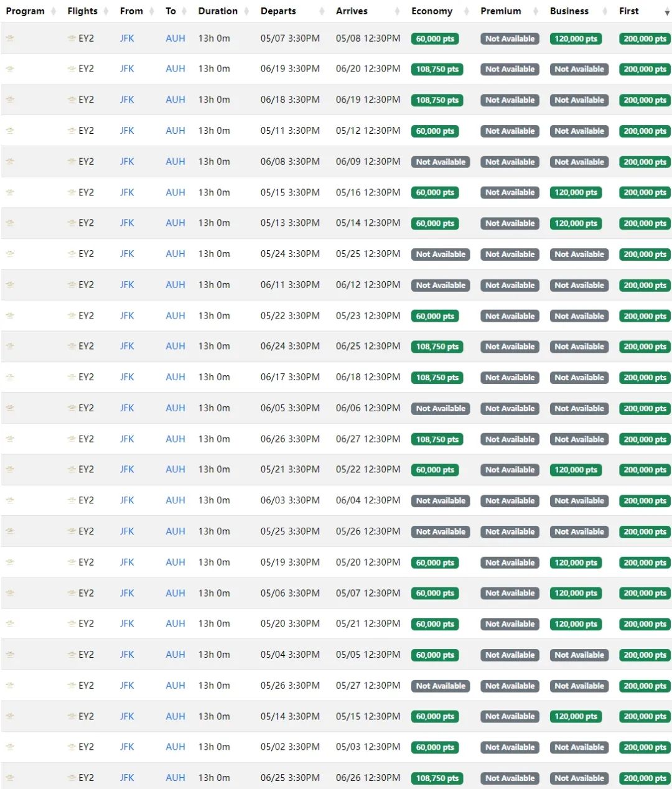Screen dimensions: 672x789
Task: Click Not Available Premium badge on 05/04 departure
Action: pyautogui.click(x=510, y=655)
